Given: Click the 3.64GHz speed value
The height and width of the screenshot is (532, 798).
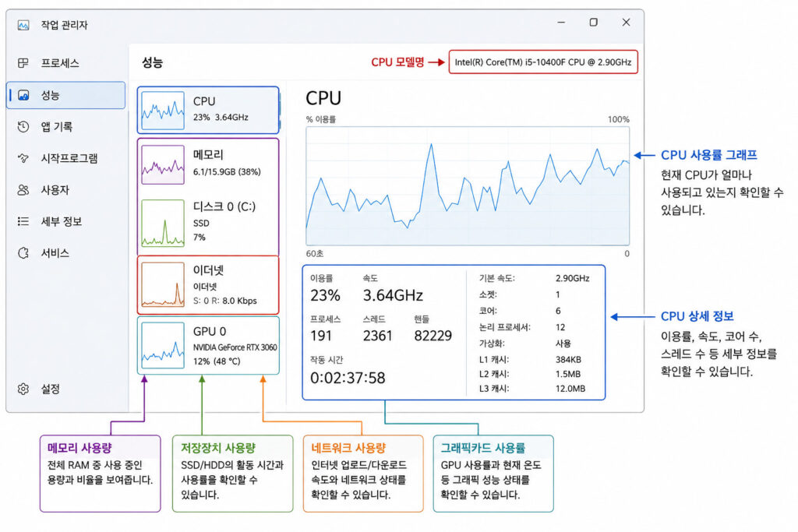Looking at the screenshot, I should [x=393, y=295].
